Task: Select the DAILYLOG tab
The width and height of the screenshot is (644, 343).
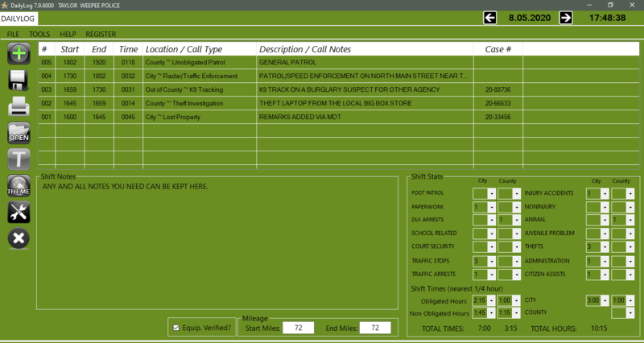Action: click(x=18, y=19)
